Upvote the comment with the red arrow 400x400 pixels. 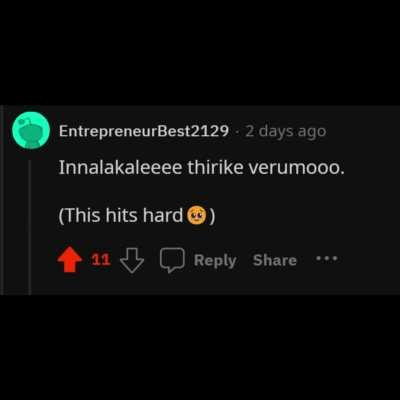(x=70, y=260)
